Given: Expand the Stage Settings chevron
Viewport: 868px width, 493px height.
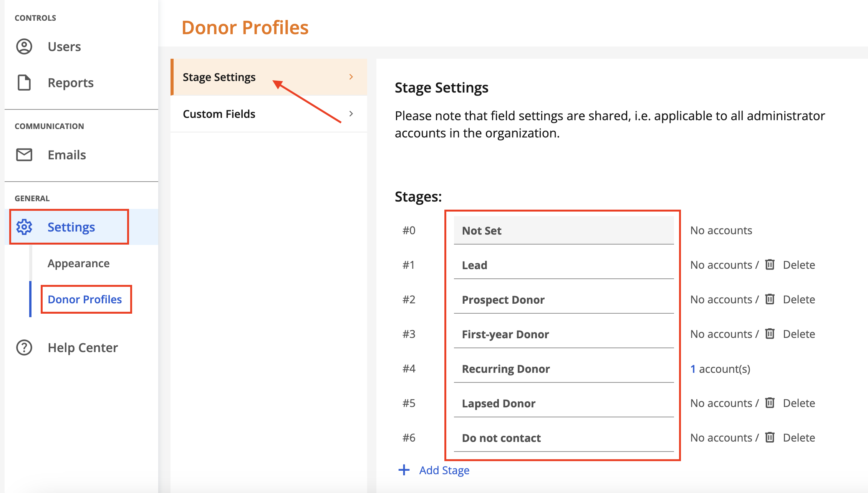Looking at the screenshot, I should coord(351,77).
